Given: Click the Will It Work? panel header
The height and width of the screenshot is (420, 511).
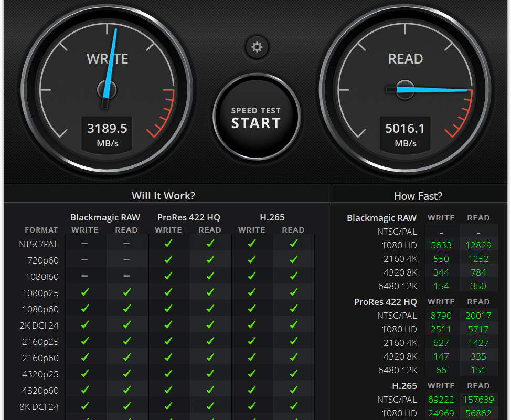Looking at the screenshot, I should (163, 196).
